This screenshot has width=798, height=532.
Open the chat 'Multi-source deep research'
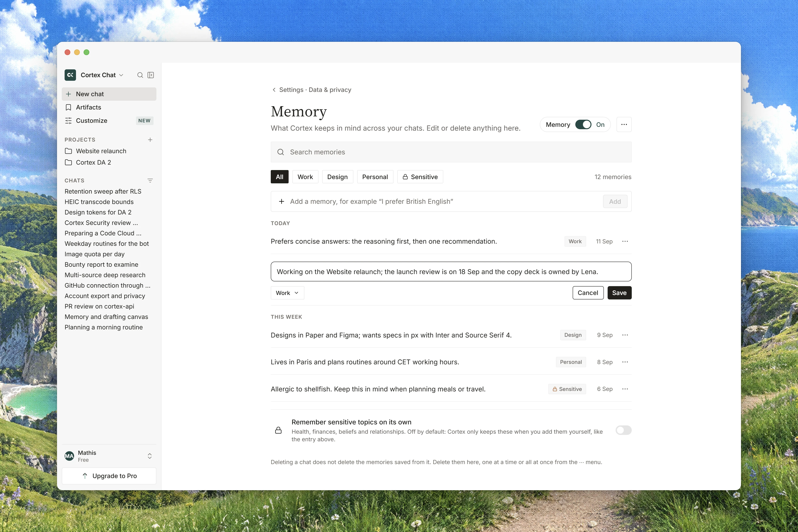(x=105, y=275)
